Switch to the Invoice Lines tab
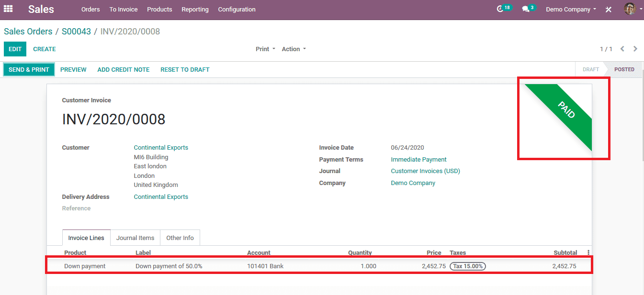This screenshot has height=295, width=644. pyautogui.click(x=86, y=238)
